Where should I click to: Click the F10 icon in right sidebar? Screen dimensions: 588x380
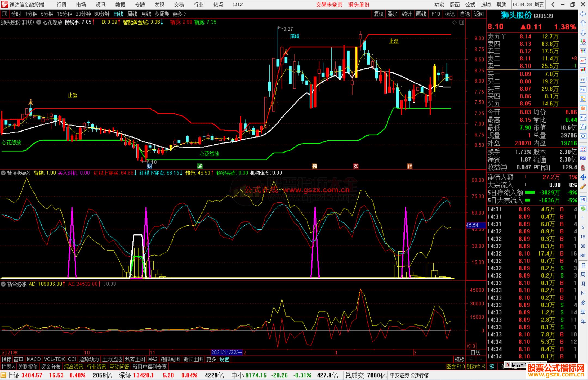tap(583, 89)
